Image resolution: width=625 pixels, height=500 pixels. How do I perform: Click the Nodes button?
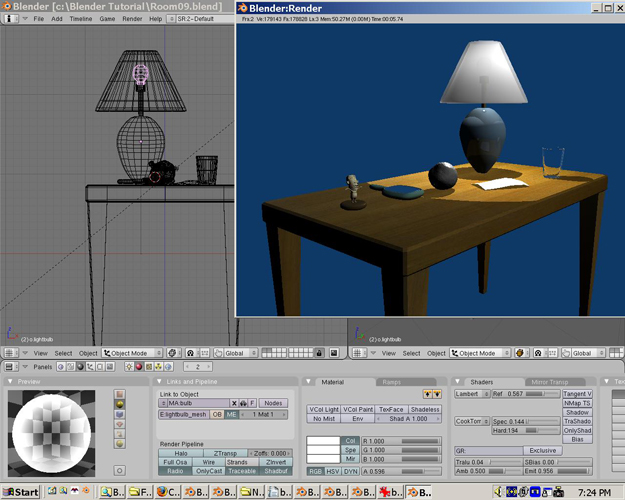pos(274,403)
